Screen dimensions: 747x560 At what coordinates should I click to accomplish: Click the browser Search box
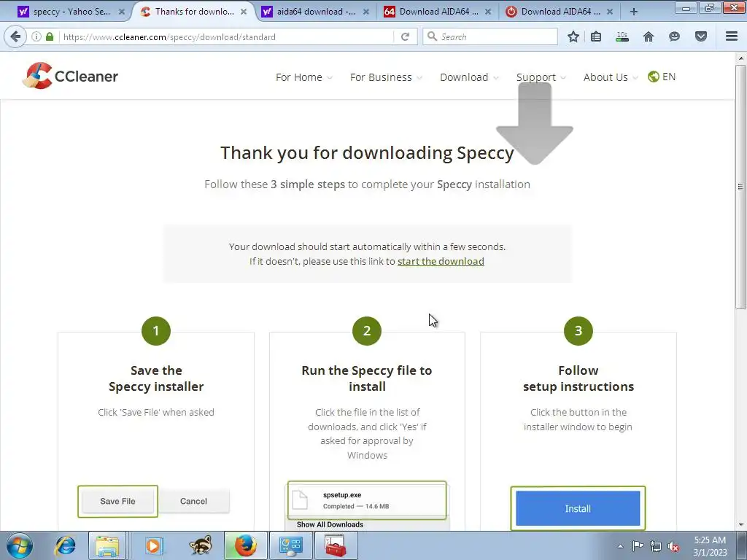tap(490, 36)
